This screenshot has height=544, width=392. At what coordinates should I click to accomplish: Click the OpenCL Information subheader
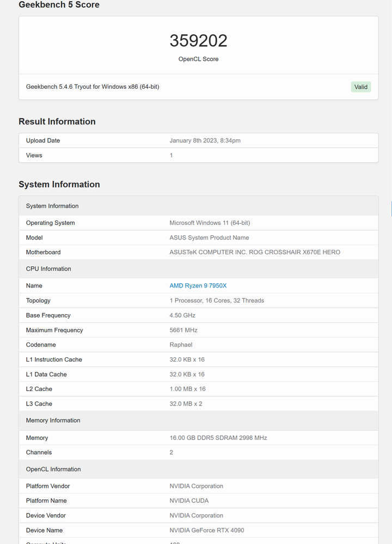tap(53, 469)
